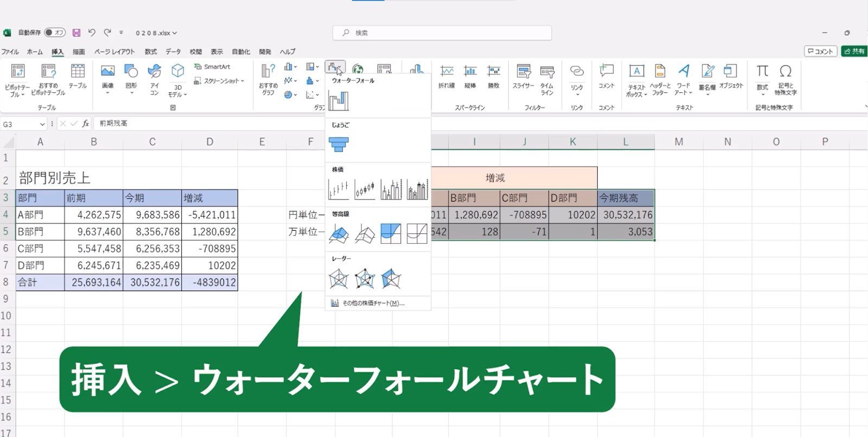Insert a radar chart with markers
Image resolution: width=868 pixels, height=437 pixels.
[x=365, y=278]
